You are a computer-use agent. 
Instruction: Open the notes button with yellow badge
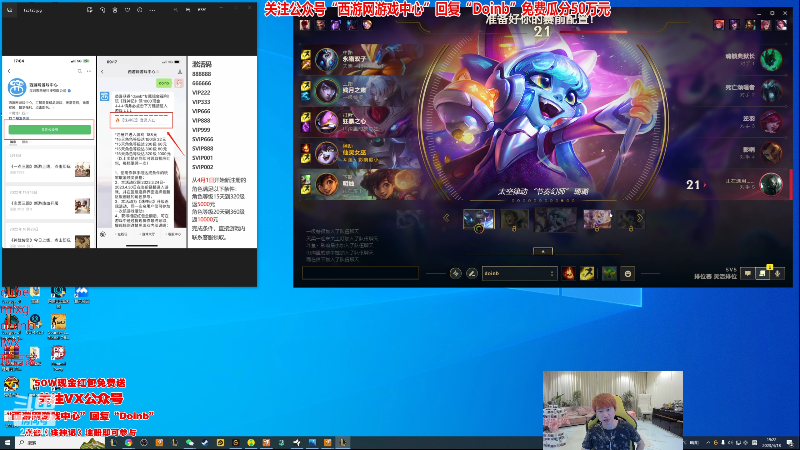point(763,273)
